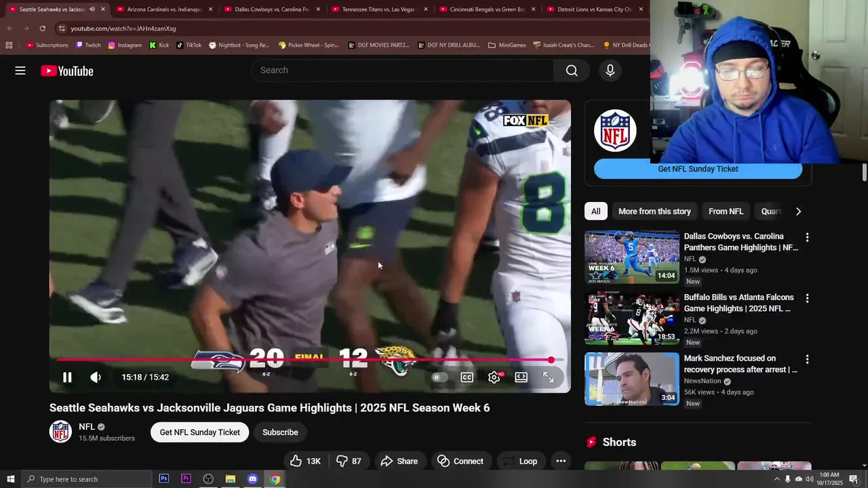The height and width of the screenshot is (488, 868).
Task: Open Subscriptions bookmark
Action: coord(47,45)
